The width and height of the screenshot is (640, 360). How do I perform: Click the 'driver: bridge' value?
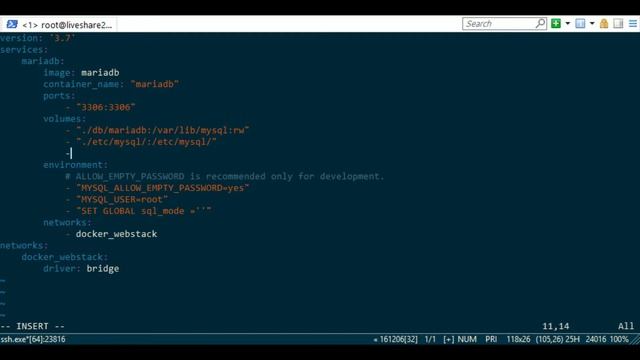(x=103, y=269)
